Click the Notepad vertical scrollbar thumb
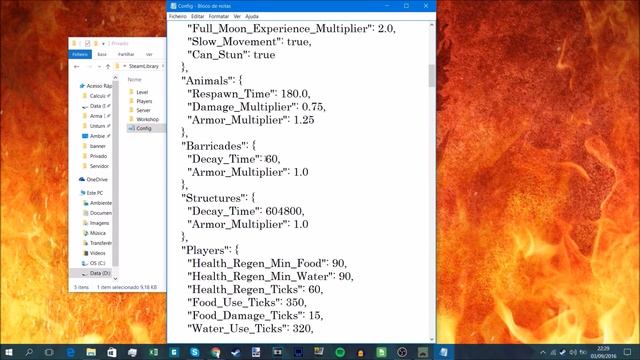Screen dimensions: 640x360 tap(431, 76)
